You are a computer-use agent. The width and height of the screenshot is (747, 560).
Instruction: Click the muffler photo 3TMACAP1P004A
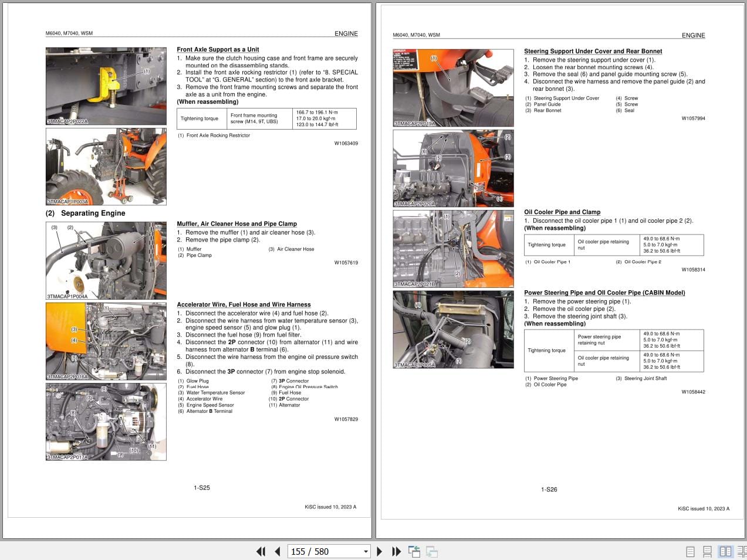106,260
